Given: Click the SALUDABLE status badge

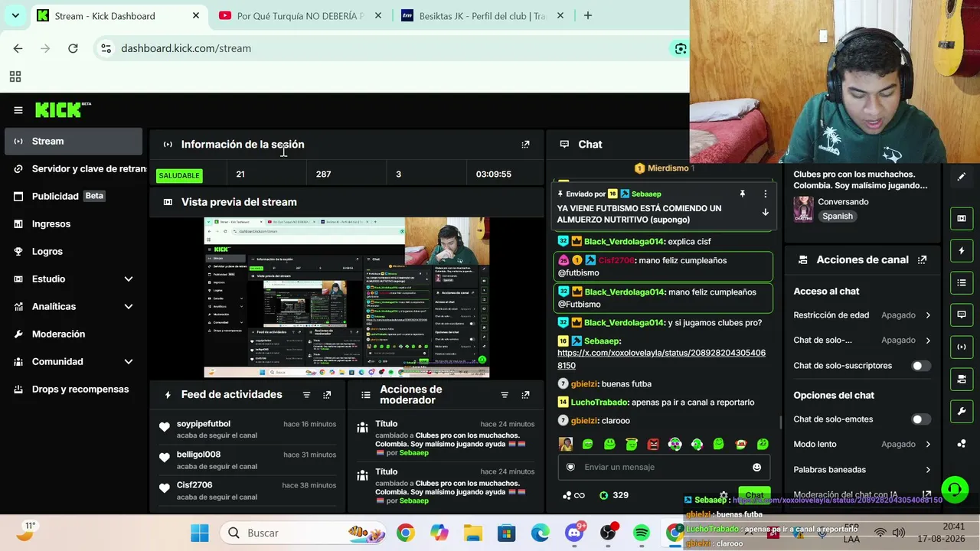Looking at the screenshot, I should click(179, 175).
